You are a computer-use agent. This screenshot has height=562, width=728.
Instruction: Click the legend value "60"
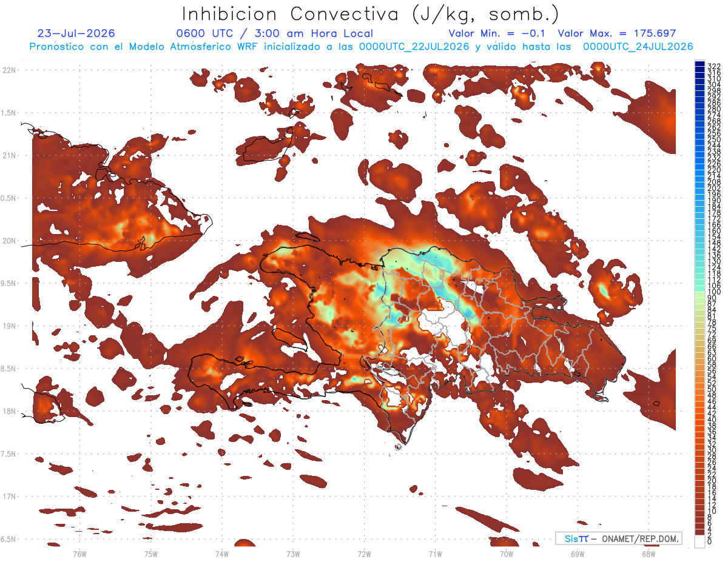(x=712, y=359)
